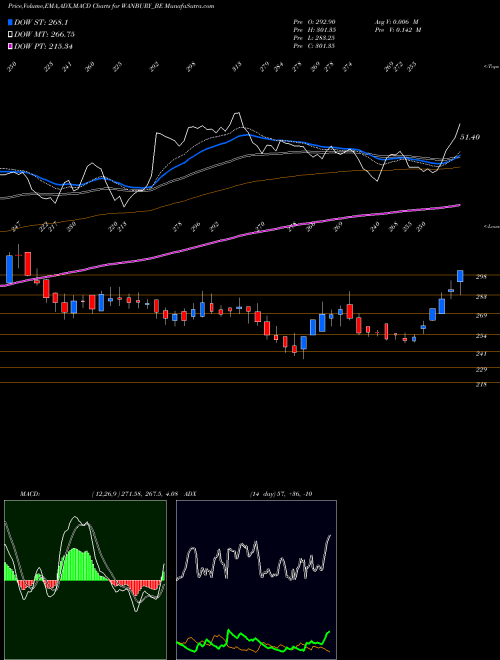Click the 'Pre L: 283.25' value
The height and width of the screenshot is (660, 500).
(314, 38)
